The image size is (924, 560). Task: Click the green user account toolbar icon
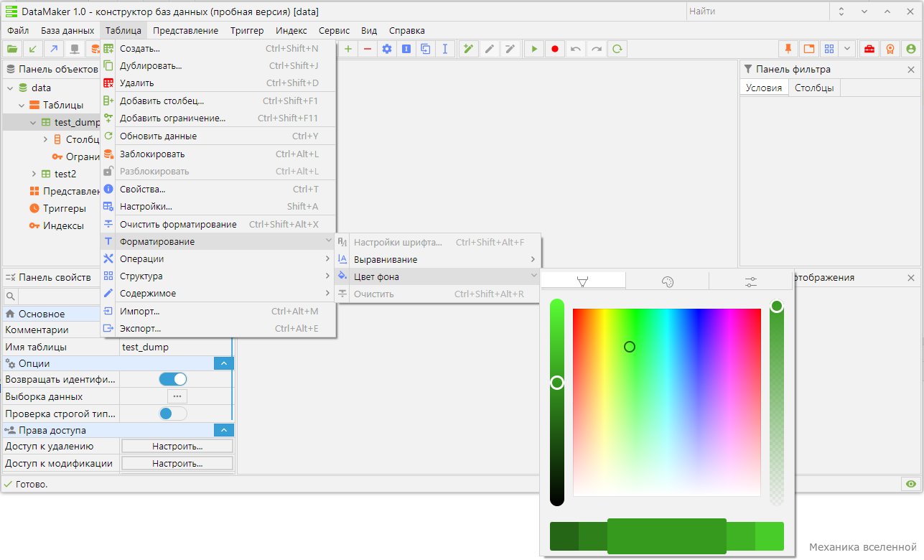pos(911,49)
